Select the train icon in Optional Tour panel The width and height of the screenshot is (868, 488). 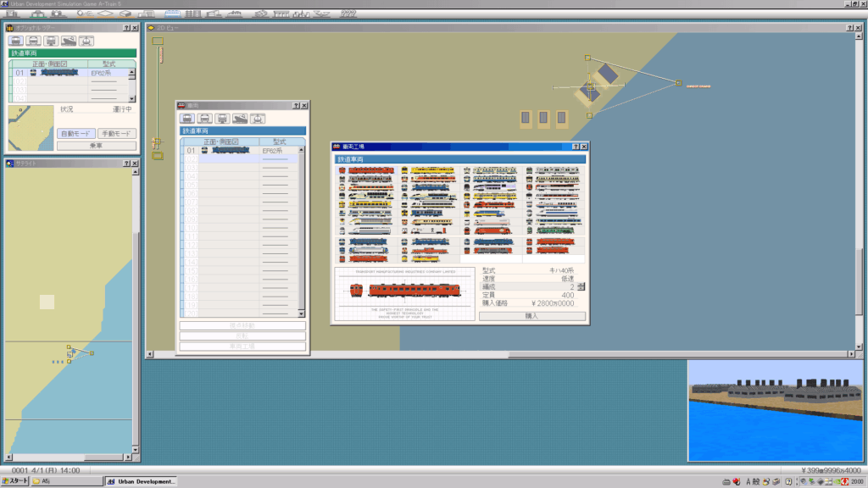tap(16, 41)
